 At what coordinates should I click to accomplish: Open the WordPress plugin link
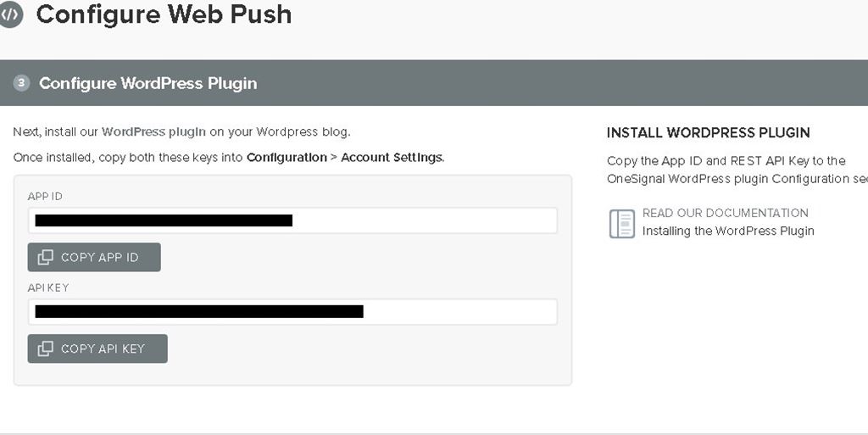(153, 132)
